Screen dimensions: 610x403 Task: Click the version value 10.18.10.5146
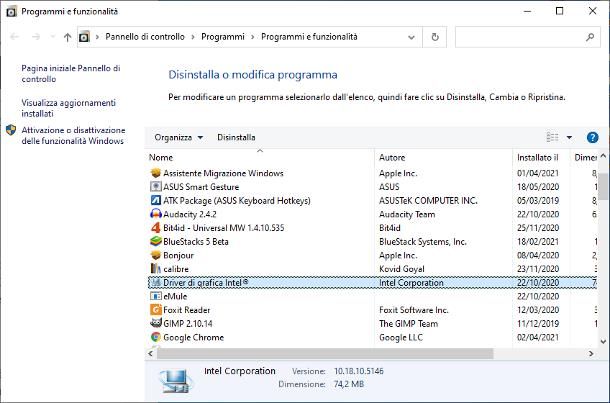[359, 371]
